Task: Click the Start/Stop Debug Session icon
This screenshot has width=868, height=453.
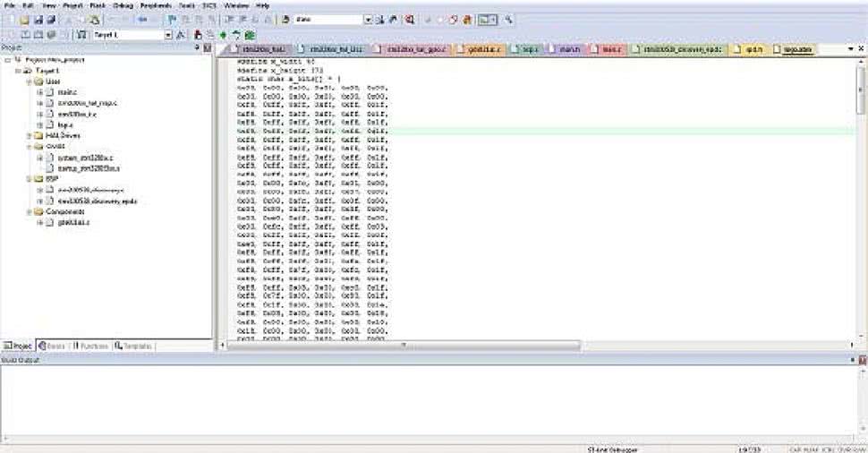Action: point(409,19)
